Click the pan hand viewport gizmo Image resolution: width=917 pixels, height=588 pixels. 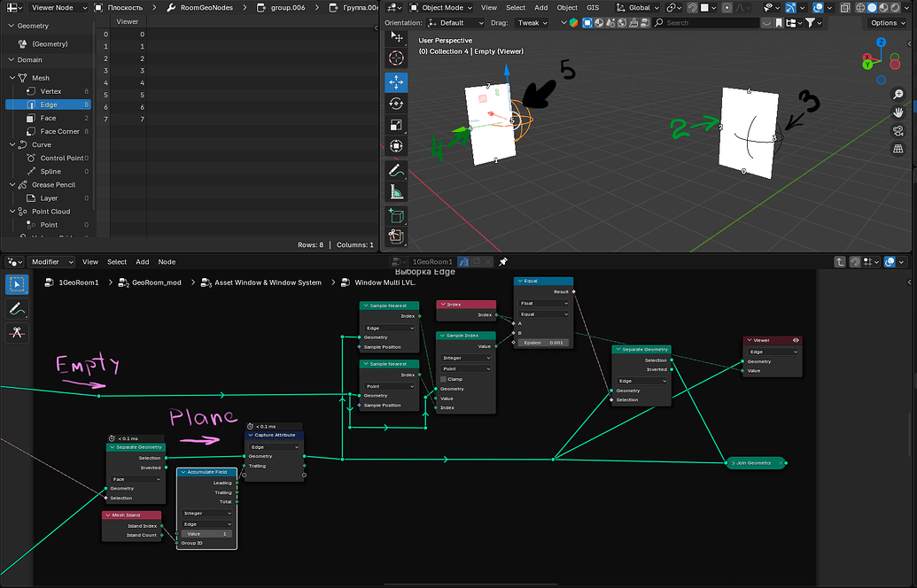(898, 112)
